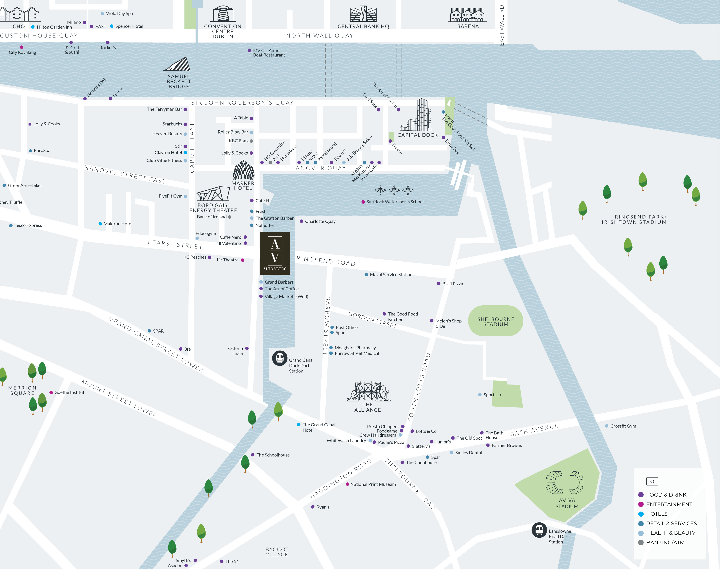
Task: Click the Meagher's Pharmacy label
Action: [x=359, y=352]
